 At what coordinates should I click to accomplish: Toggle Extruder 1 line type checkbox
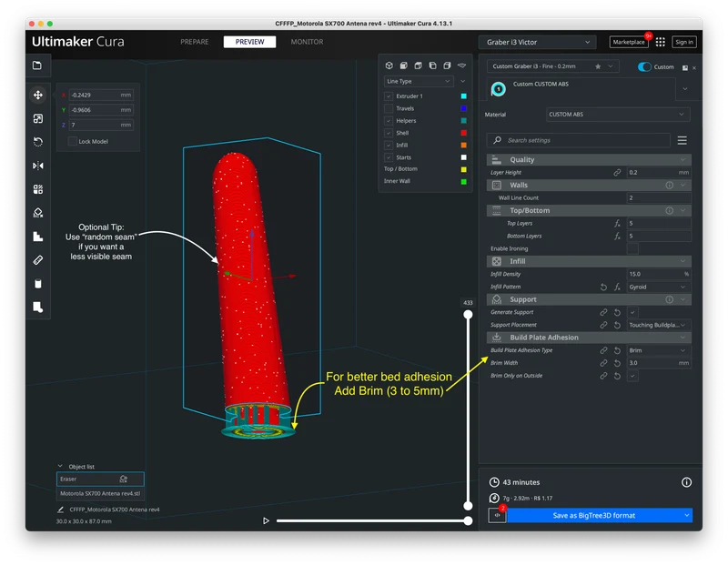click(x=389, y=96)
